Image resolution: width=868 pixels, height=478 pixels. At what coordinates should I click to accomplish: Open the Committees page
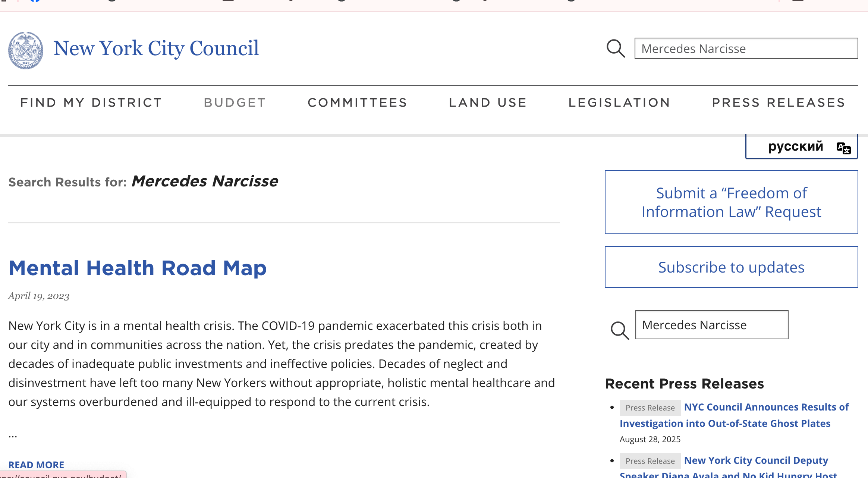click(357, 103)
